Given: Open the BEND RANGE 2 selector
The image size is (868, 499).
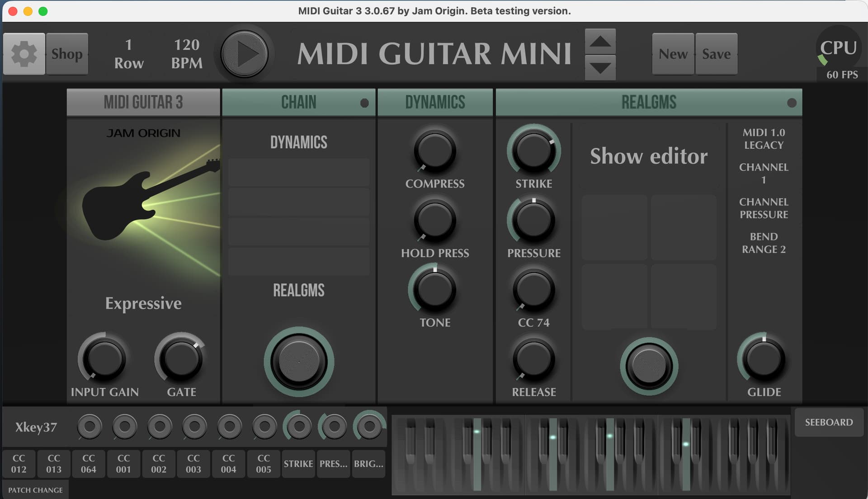Looking at the screenshot, I should click(x=764, y=243).
